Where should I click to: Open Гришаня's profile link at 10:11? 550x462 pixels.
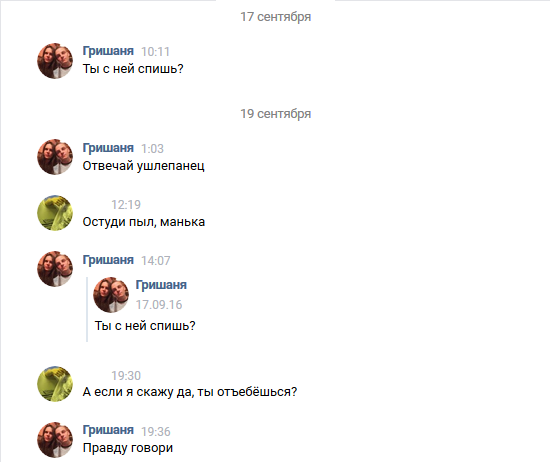pyautogui.click(x=108, y=51)
